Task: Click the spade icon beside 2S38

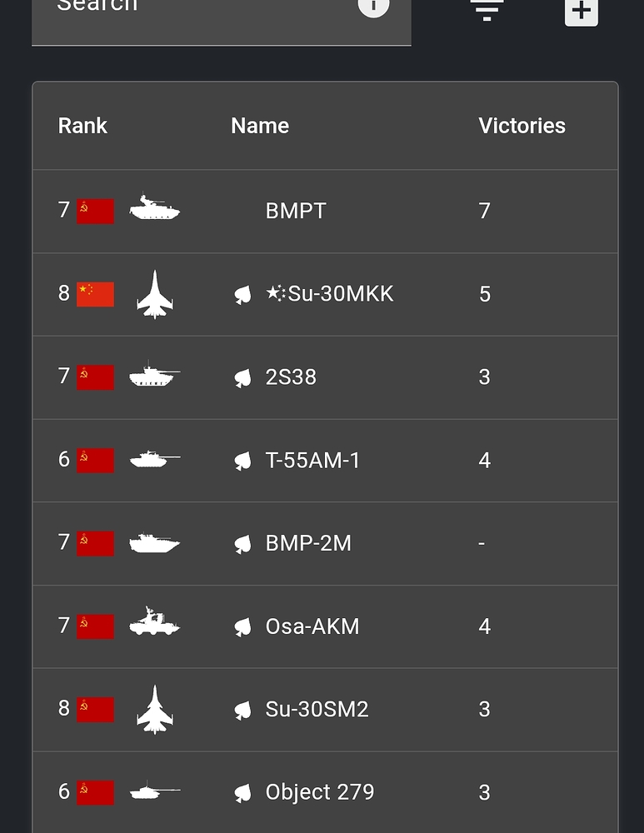Action: click(x=242, y=378)
